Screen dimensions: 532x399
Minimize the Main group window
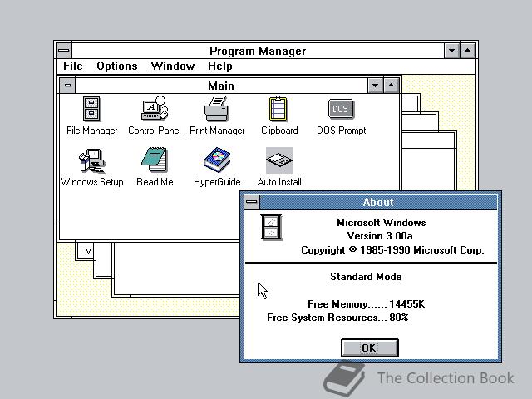click(x=375, y=86)
